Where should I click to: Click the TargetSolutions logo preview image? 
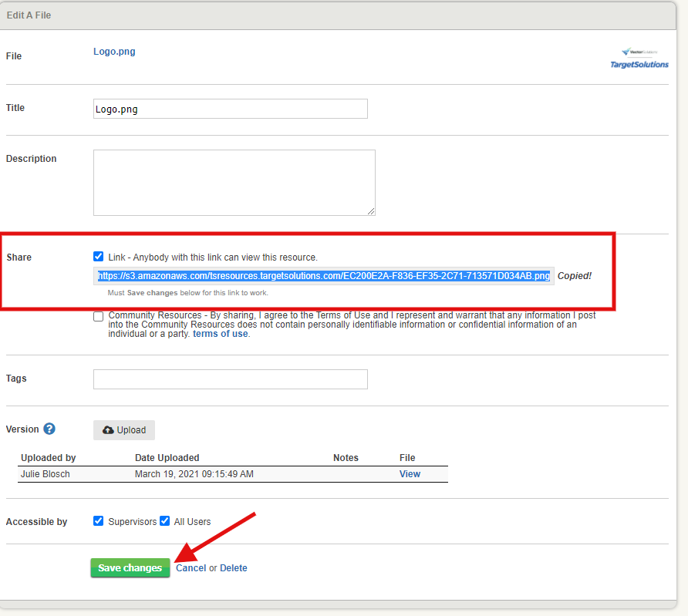(x=639, y=59)
